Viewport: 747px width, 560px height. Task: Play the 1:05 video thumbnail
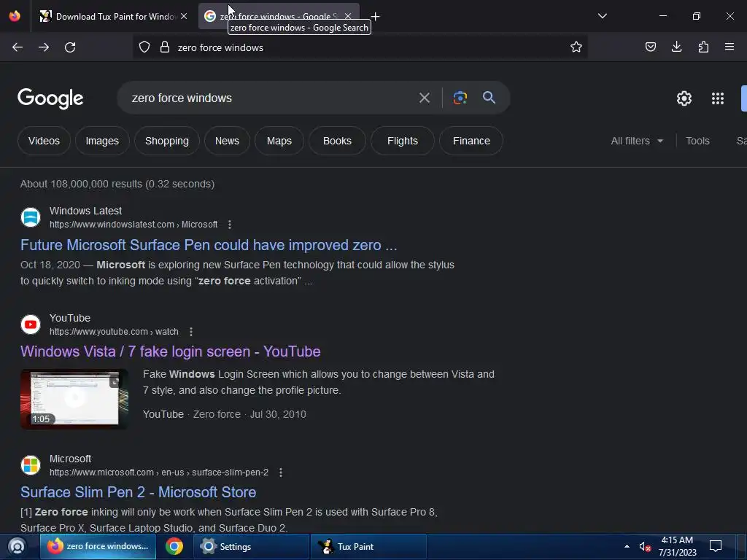74,399
